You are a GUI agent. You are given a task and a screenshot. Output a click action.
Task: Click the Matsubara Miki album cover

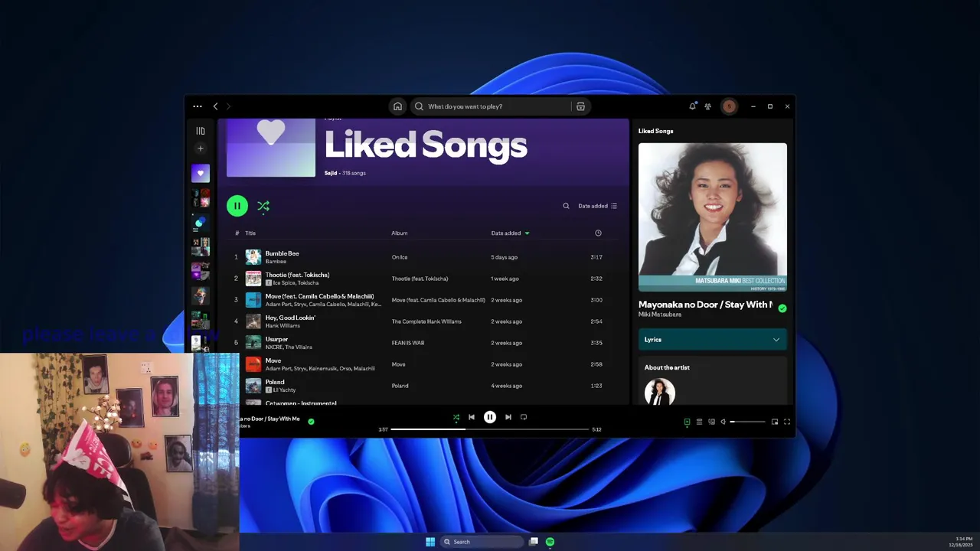click(x=713, y=217)
